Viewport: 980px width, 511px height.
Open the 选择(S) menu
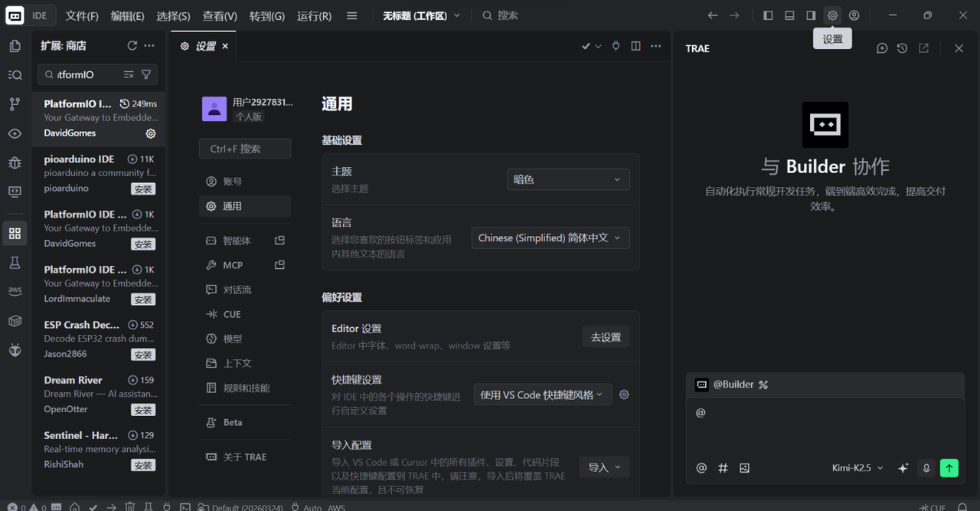pyautogui.click(x=173, y=15)
